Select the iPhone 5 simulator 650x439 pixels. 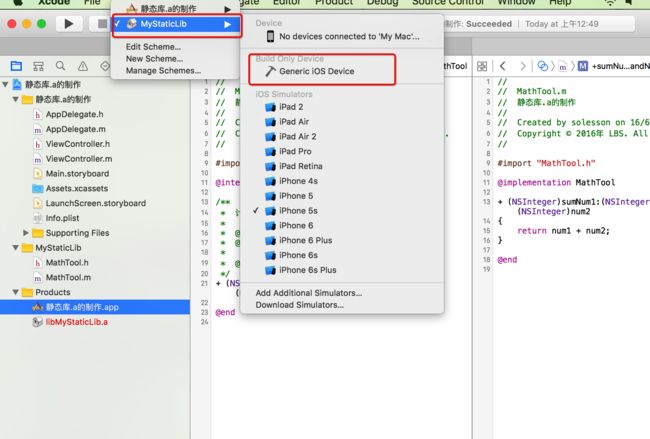pyautogui.click(x=296, y=196)
